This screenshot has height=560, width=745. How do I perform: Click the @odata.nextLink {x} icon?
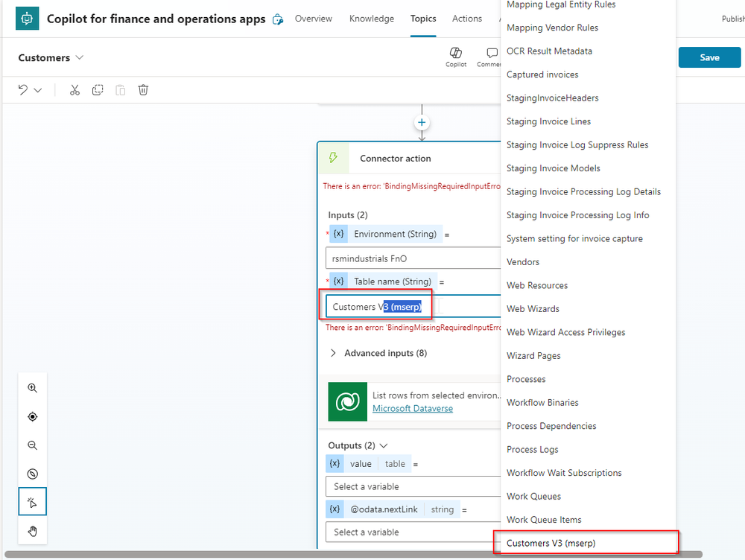coord(335,509)
